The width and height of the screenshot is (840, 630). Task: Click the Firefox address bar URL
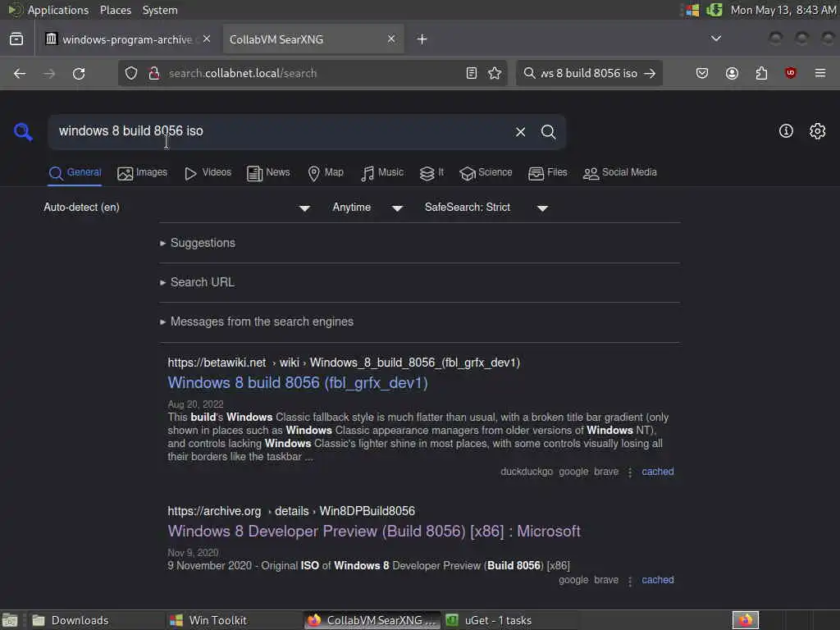coord(243,73)
